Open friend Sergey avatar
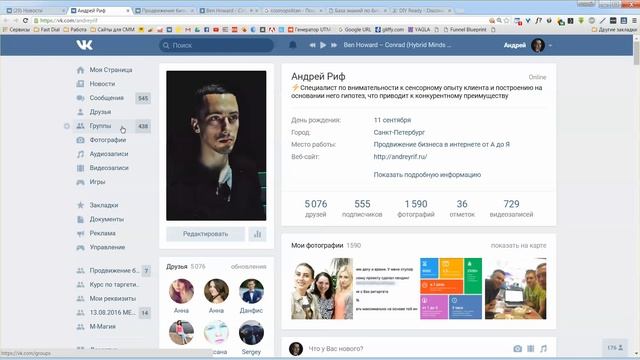Image resolution: width=640 pixels, height=360 pixels. pos(251,333)
